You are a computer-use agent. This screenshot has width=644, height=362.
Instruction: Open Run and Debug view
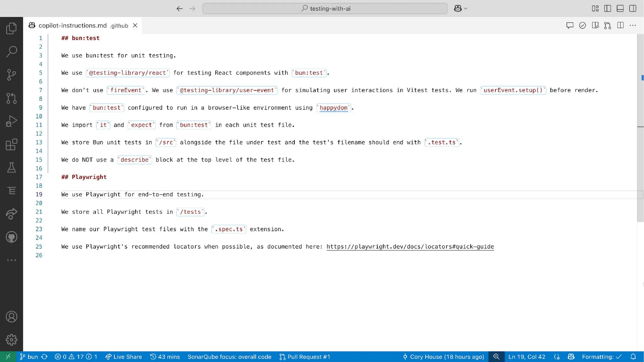click(x=11, y=121)
